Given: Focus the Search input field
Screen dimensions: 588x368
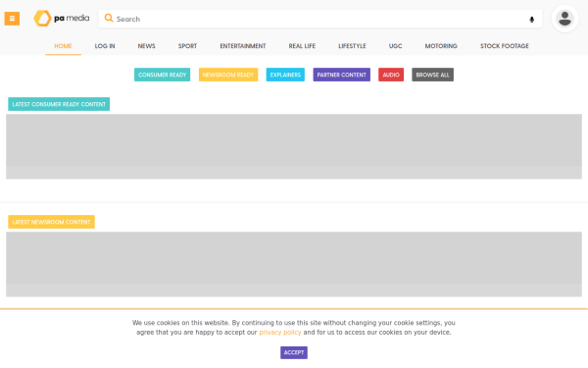Looking at the screenshot, I should 320,19.
